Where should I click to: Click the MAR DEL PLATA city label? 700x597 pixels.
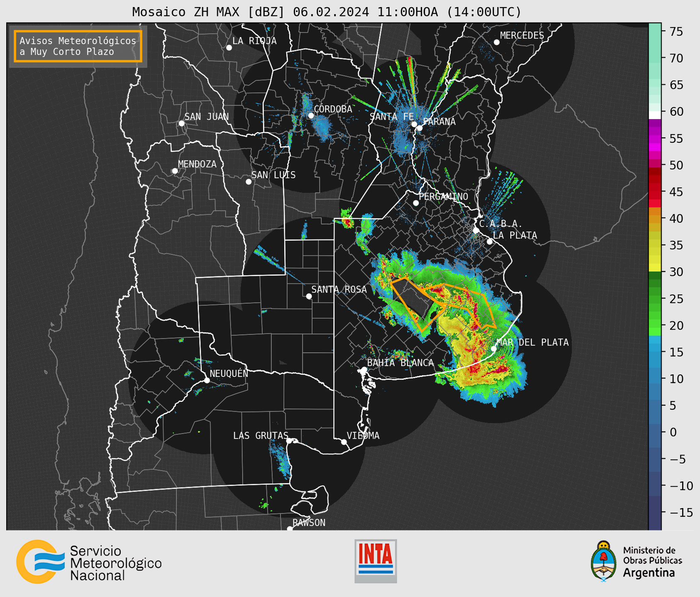[532, 343]
